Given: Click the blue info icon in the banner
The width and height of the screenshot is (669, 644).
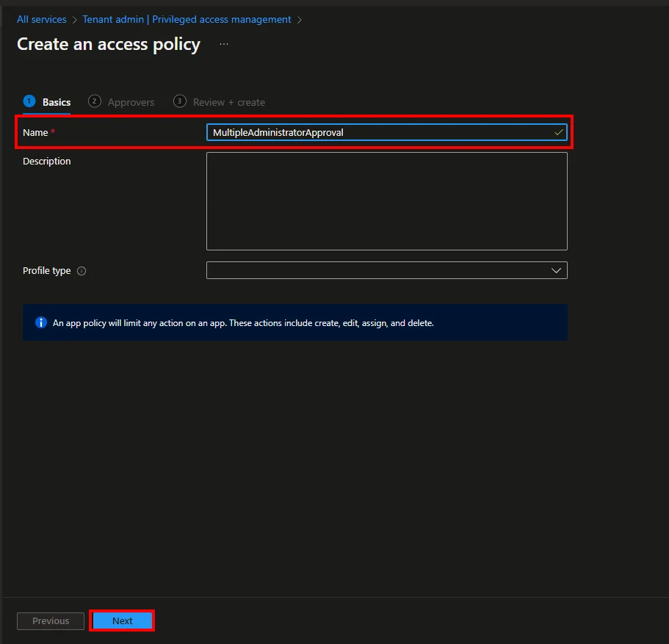Looking at the screenshot, I should click(41, 322).
